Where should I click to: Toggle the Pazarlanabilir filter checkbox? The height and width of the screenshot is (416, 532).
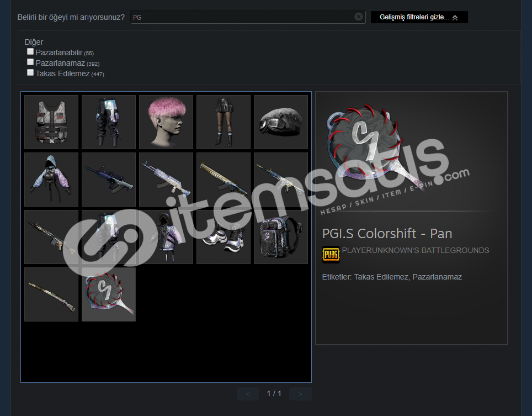click(x=30, y=51)
